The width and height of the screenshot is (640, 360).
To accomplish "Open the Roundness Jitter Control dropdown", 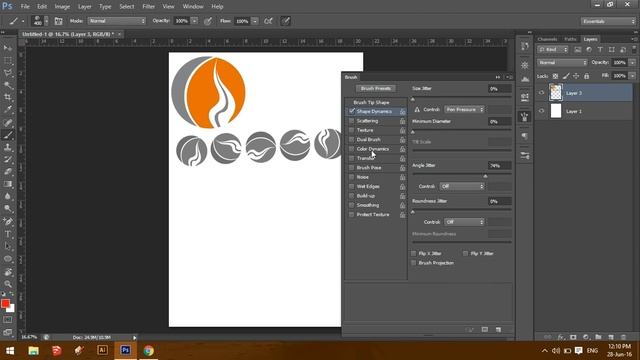I will point(464,222).
